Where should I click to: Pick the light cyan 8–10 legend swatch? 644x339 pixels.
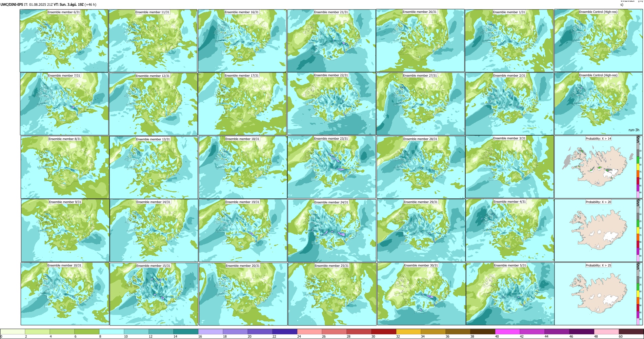(x=112, y=332)
